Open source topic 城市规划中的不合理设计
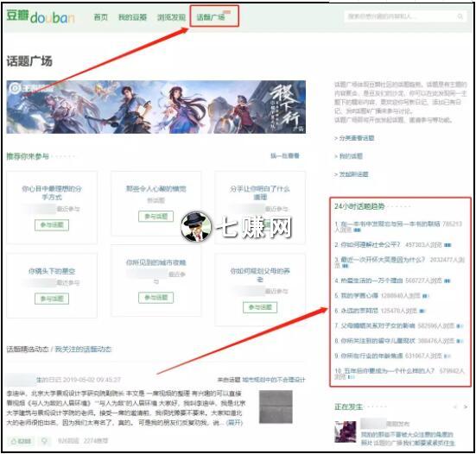 [x=274, y=380]
